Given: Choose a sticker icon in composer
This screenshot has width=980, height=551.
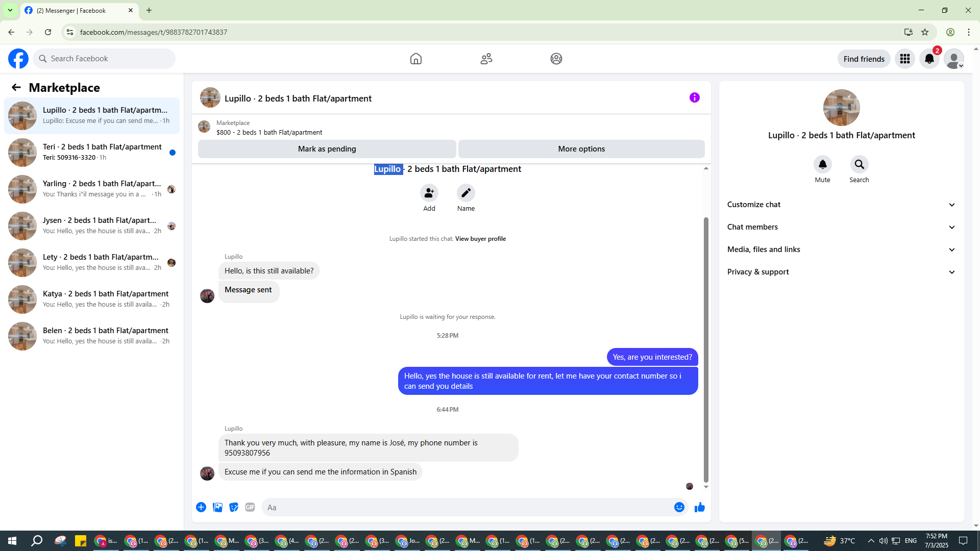Looking at the screenshot, I should point(234,507).
